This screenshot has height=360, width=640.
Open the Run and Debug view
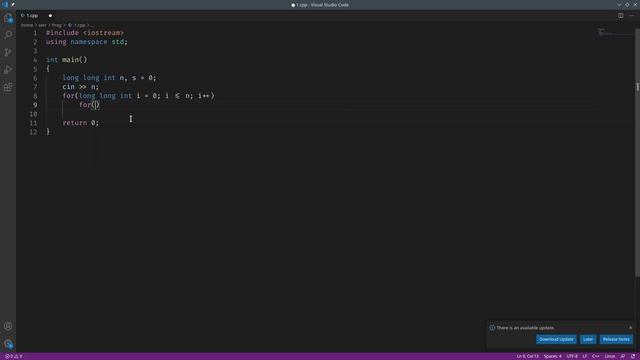(8, 70)
